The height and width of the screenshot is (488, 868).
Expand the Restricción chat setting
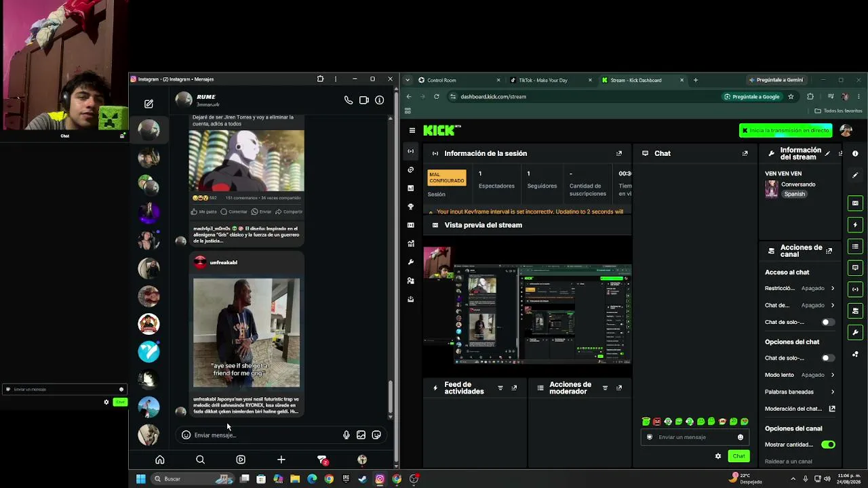click(x=800, y=288)
